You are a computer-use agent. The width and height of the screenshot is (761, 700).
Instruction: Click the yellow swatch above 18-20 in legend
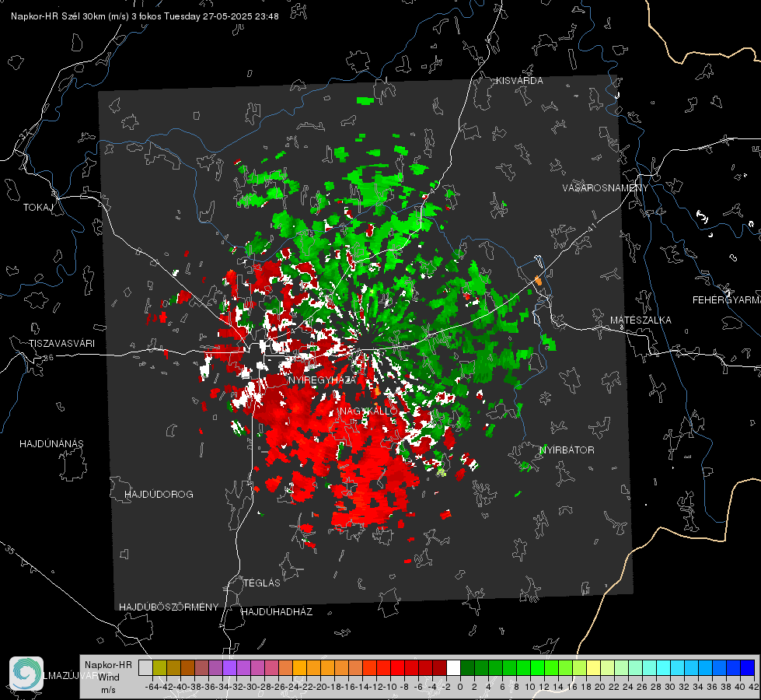[593, 667]
